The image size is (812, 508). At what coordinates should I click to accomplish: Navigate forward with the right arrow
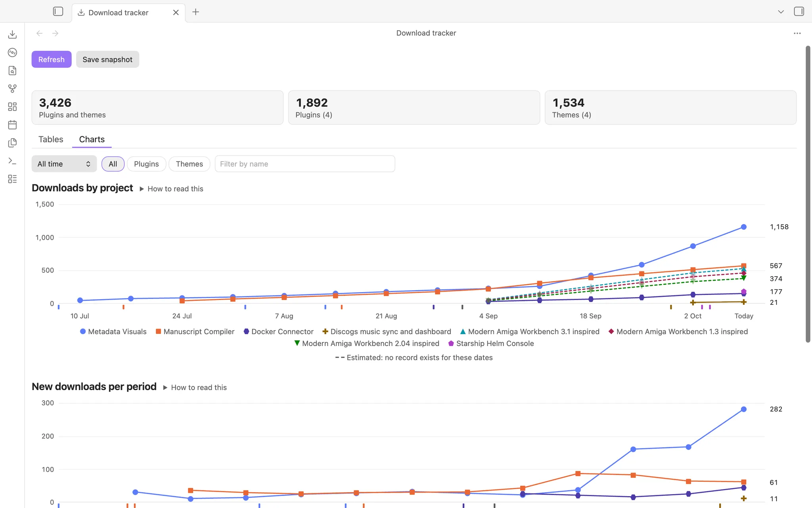[55, 33]
